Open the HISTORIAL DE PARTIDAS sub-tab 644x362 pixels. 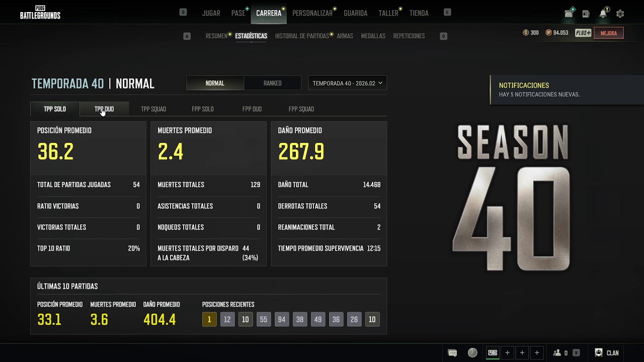click(x=302, y=36)
